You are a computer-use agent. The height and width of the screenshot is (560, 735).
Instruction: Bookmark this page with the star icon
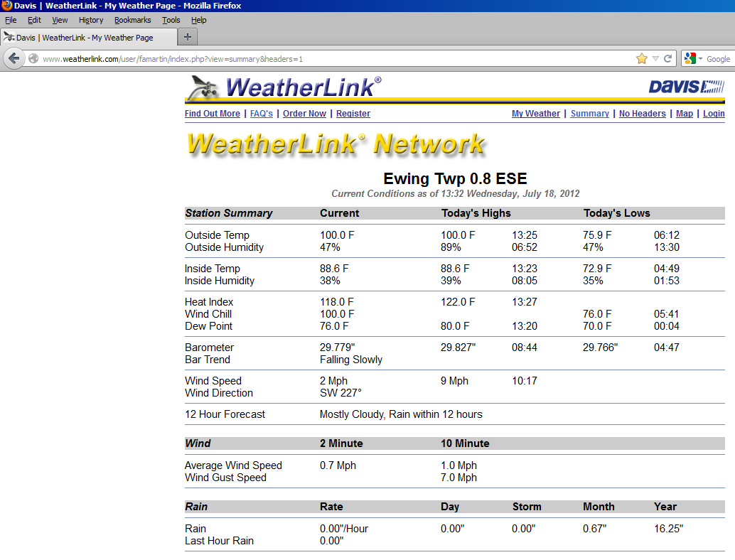(x=642, y=59)
